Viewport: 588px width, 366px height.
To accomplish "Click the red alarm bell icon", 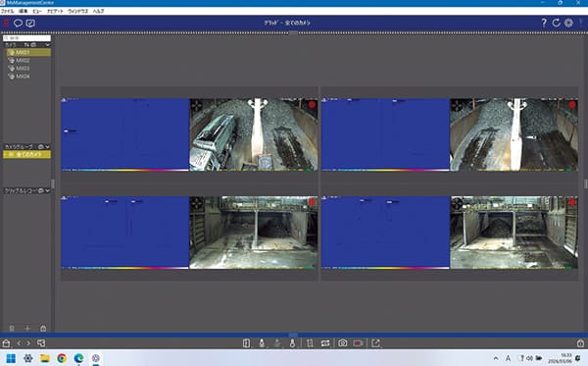I will click(x=6, y=24).
